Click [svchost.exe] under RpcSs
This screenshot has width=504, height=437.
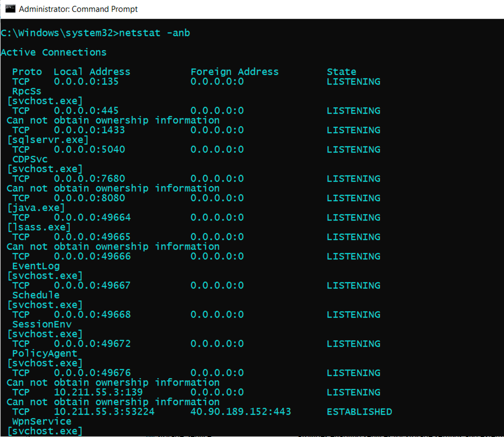click(45, 101)
